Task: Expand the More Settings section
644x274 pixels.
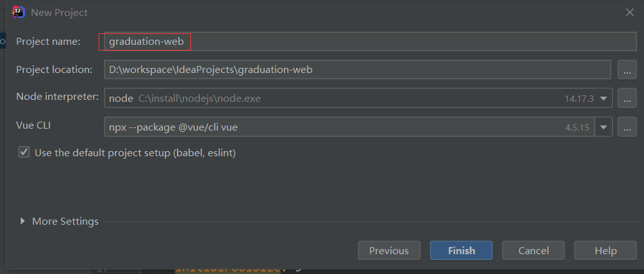Action: coord(22,222)
